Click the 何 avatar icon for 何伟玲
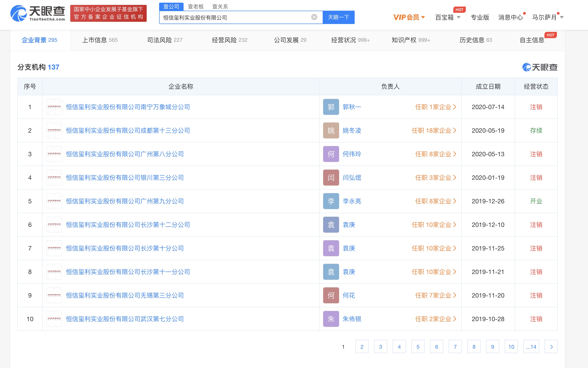The height and width of the screenshot is (368, 588). point(331,154)
